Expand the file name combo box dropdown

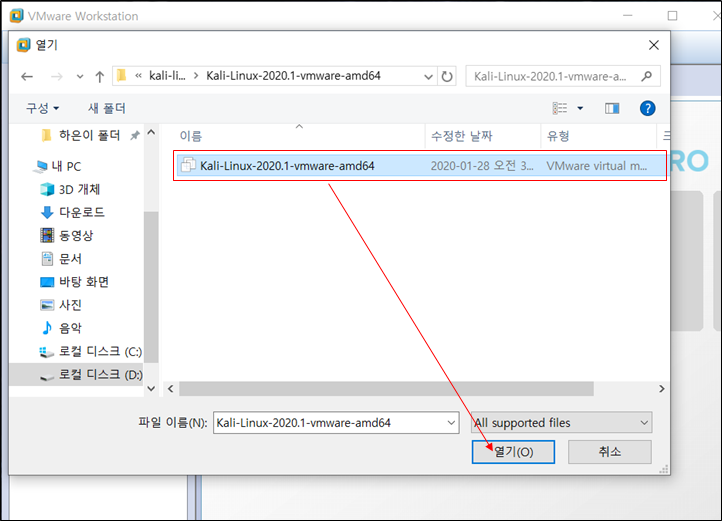pos(451,423)
